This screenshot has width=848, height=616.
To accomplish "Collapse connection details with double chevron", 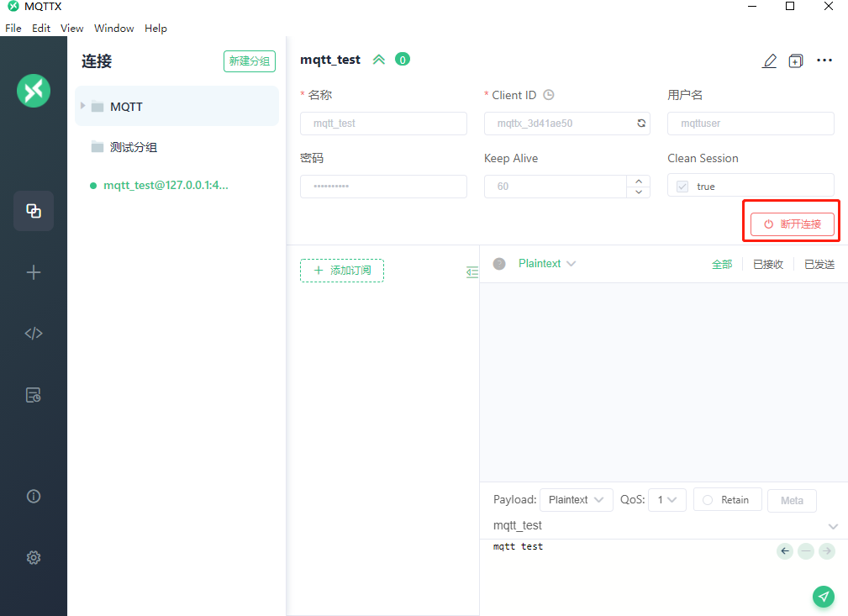I will (378, 60).
